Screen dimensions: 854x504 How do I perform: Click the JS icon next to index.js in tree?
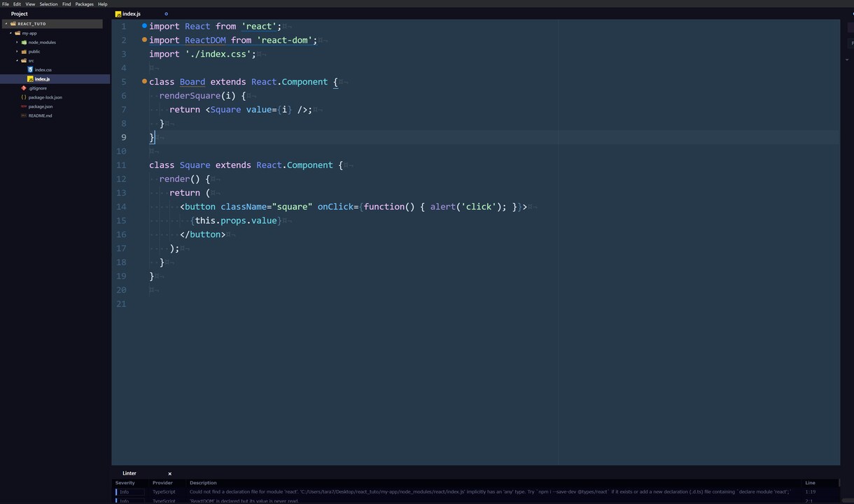coord(30,79)
